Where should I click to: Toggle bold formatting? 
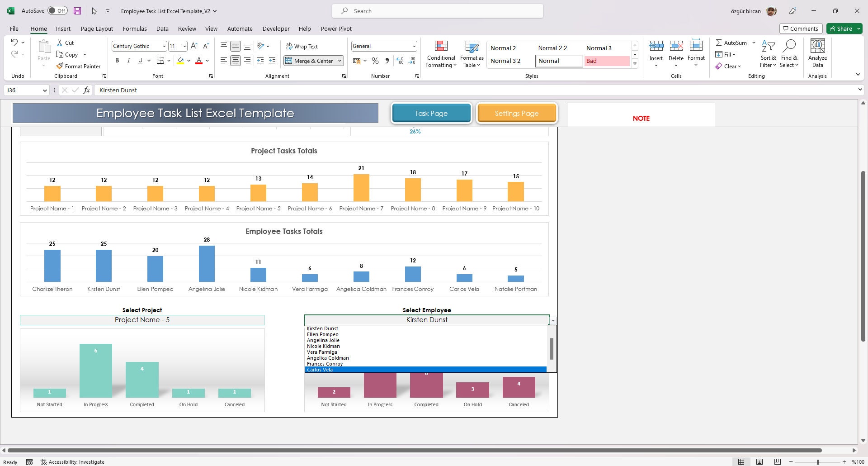(117, 60)
